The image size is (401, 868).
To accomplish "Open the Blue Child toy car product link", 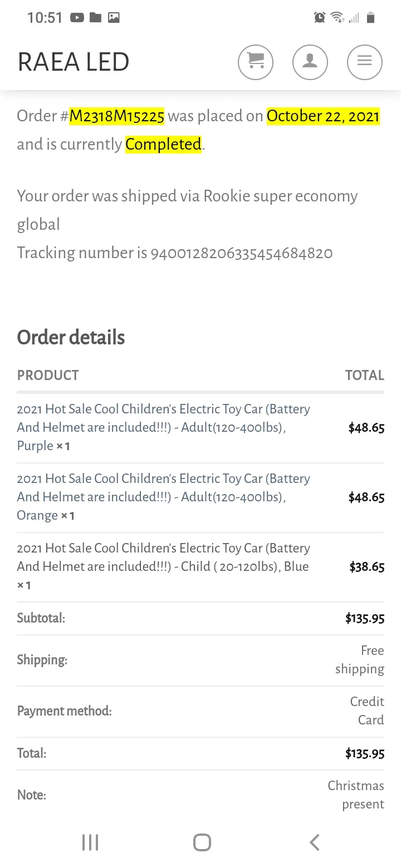I will (163, 566).
